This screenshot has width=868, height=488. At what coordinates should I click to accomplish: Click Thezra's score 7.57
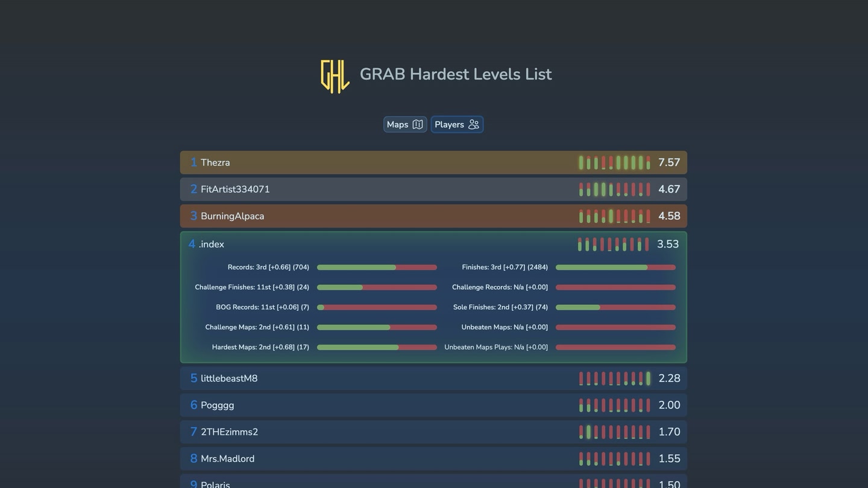click(669, 163)
